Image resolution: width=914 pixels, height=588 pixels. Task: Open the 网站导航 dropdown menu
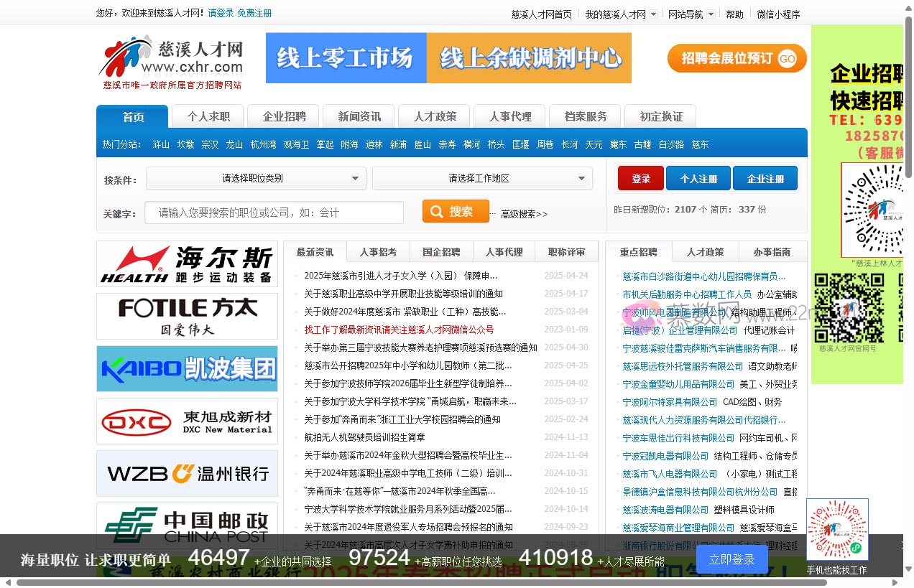point(691,14)
